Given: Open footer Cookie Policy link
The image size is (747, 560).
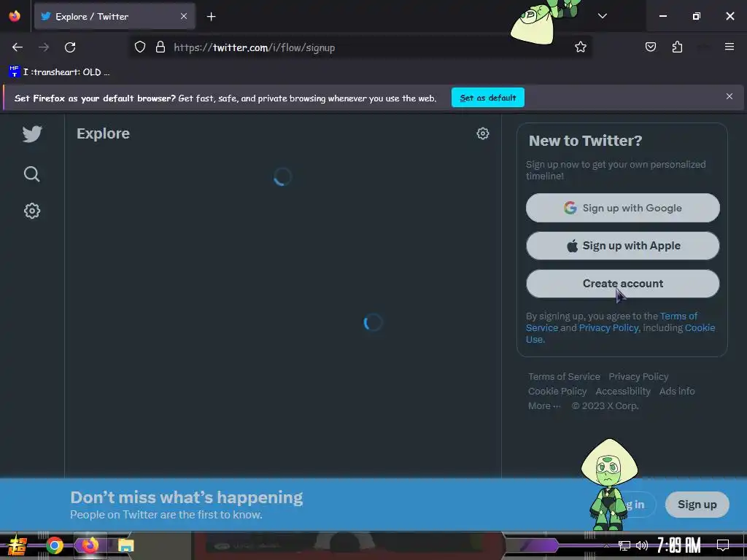Looking at the screenshot, I should pos(557,392).
